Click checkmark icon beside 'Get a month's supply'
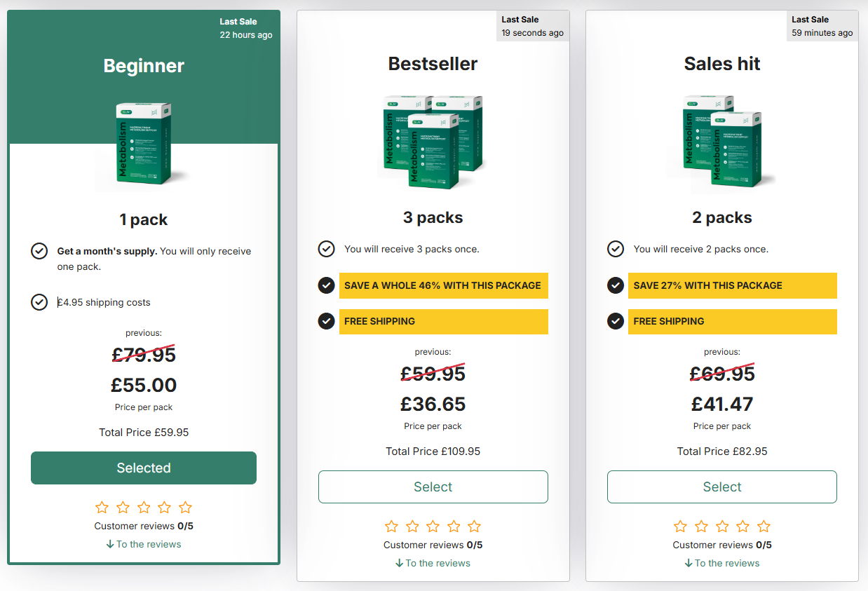Screen dimensions: 868x591 point(39,251)
